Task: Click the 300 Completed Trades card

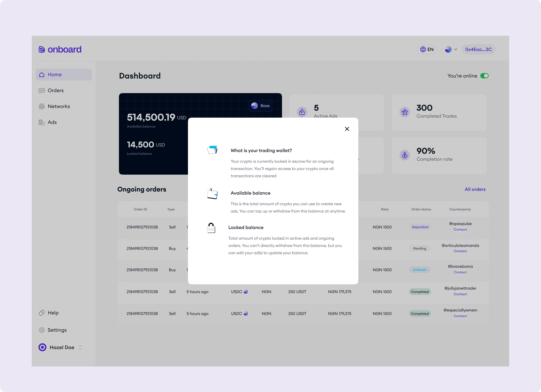Action: coord(439,112)
